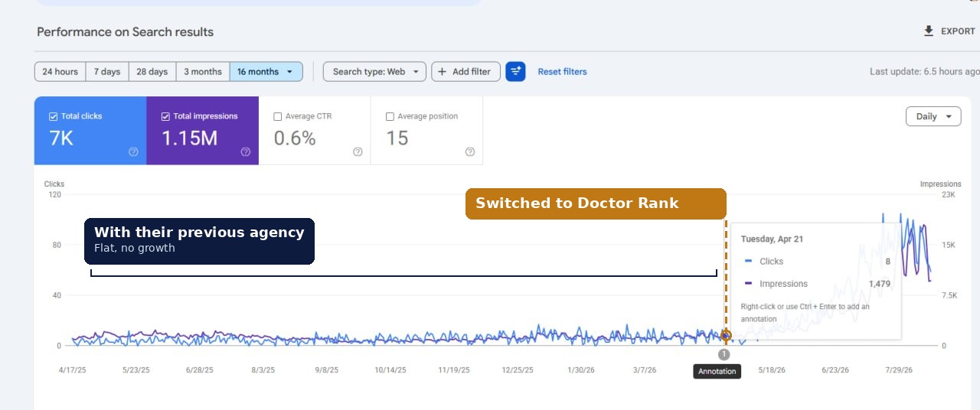Click the 'Last update: 6.5 hours ago' text
The image size is (980, 410).
(x=924, y=72)
